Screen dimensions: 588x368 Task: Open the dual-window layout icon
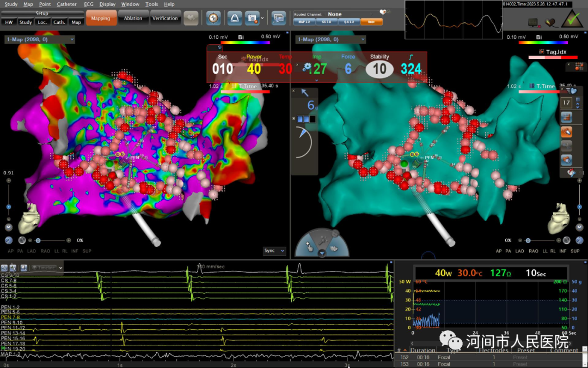[x=278, y=18]
